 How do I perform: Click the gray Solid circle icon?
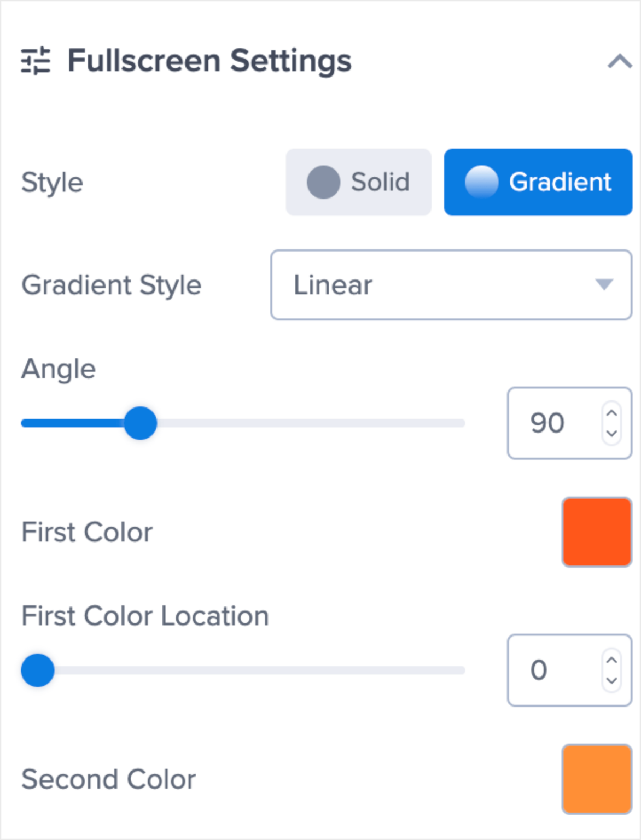pyautogui.click(x=323, y=182)
